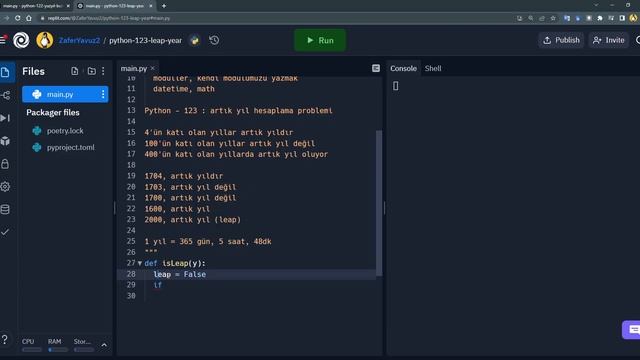Open poetry.lock file
The width and height of the screenshot is (640, 360).
64,131
